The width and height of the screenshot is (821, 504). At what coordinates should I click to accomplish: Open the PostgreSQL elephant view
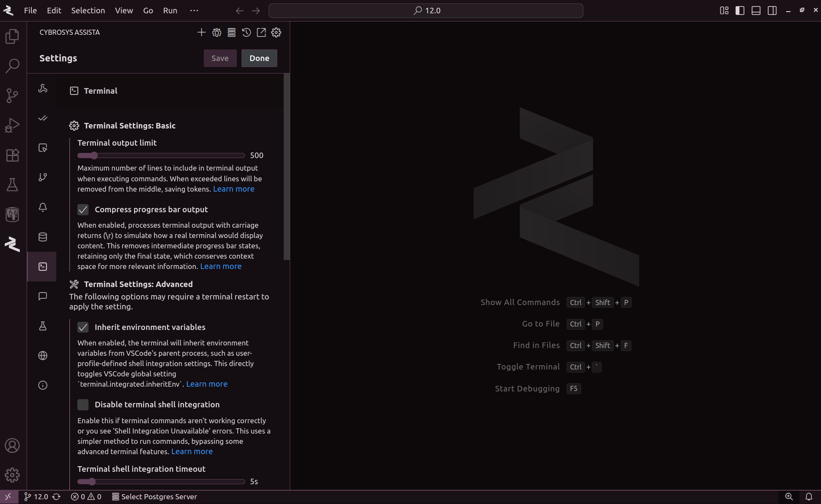pos(12,214)
